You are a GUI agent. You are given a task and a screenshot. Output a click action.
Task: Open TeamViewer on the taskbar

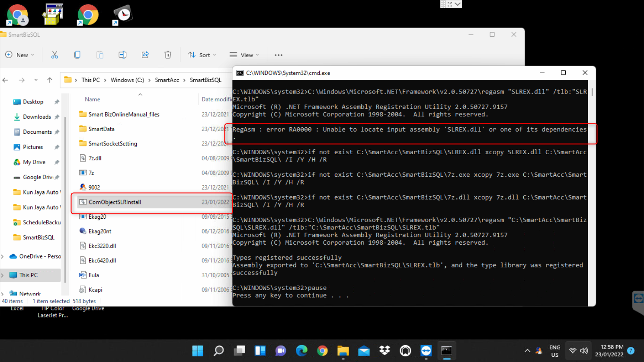click(426, 350)
